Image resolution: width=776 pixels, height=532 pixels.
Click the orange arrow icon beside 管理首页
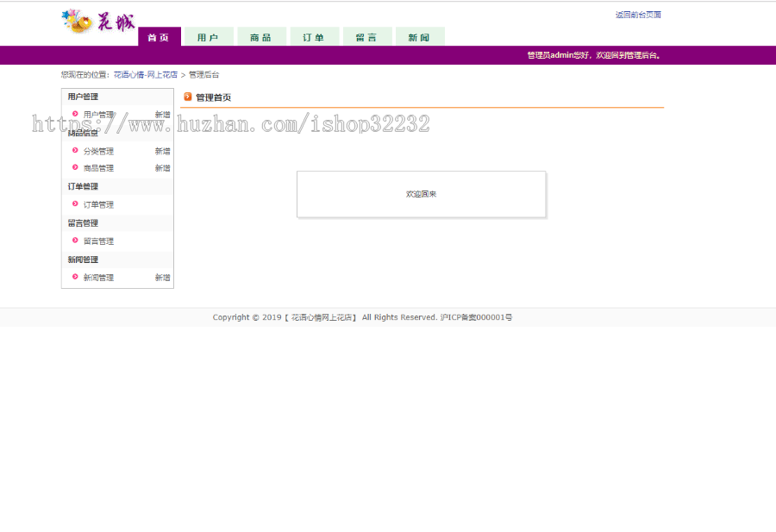[188, 97]
